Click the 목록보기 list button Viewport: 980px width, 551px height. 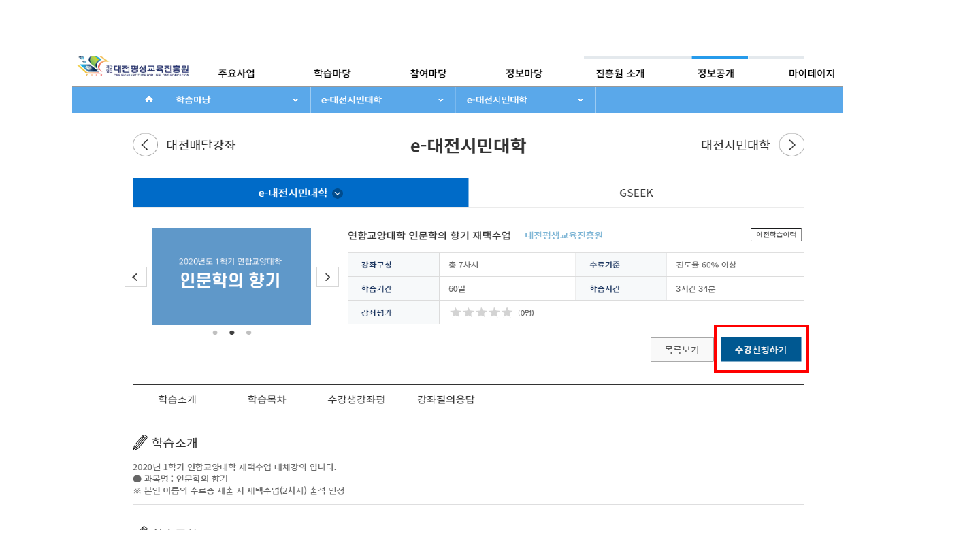coord(681,350)
